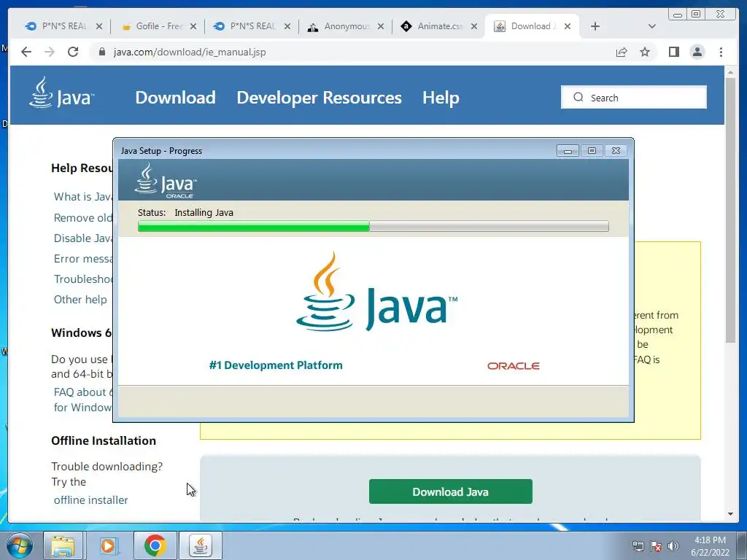
Task: Open the Chrome side panel
Action: pyautogui.click(x=673, y=52)
